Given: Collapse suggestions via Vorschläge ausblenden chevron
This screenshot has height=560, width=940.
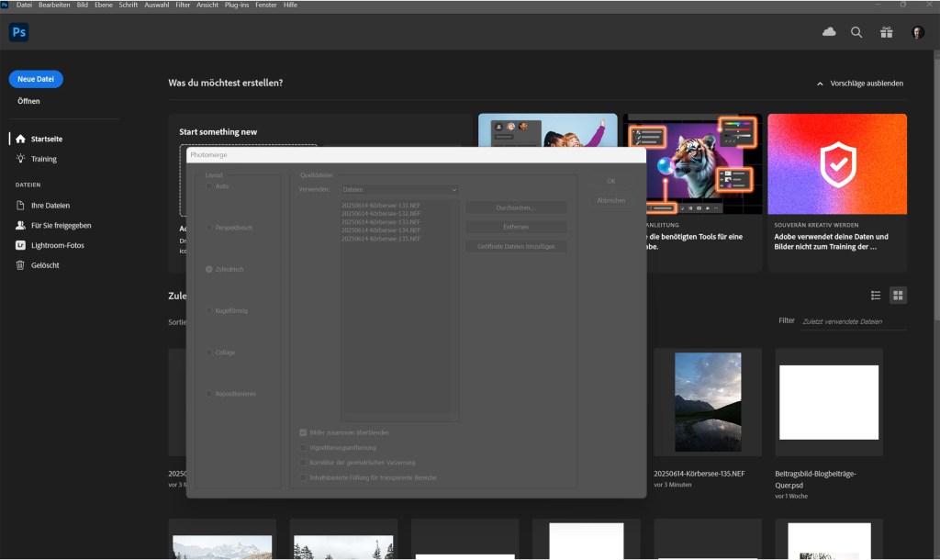Looking at the screenshot, I should tap(822, 83).
